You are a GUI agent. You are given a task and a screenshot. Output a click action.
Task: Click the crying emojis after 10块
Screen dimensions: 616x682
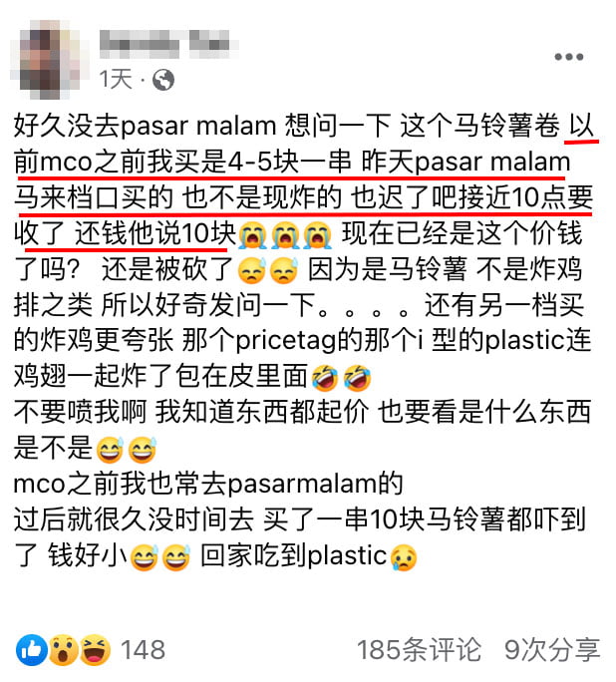285,234
